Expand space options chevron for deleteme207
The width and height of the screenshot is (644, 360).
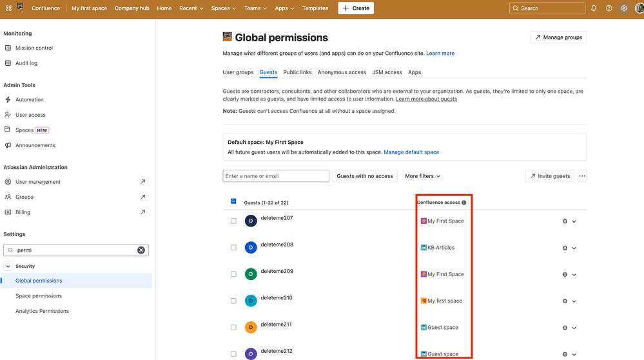(x=574, y=221)
